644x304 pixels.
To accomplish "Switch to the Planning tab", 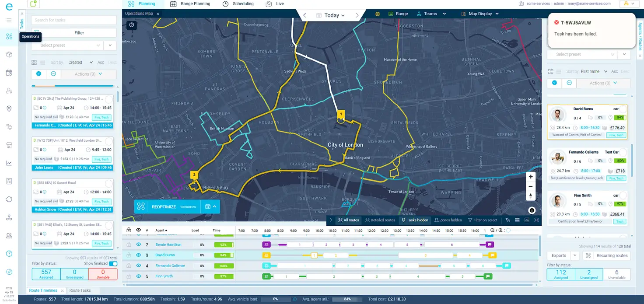I will click(142, 3).
